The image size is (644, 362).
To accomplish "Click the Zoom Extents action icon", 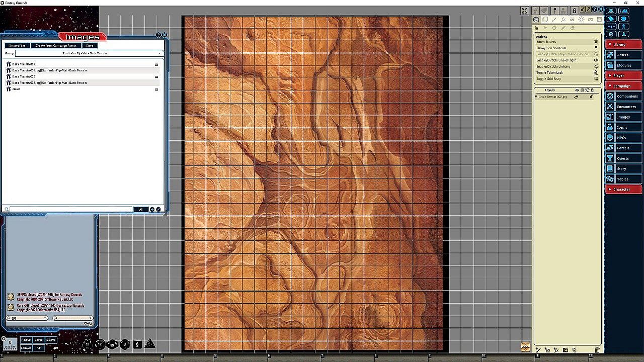I will pyautogui.click(x=596, y=42).
